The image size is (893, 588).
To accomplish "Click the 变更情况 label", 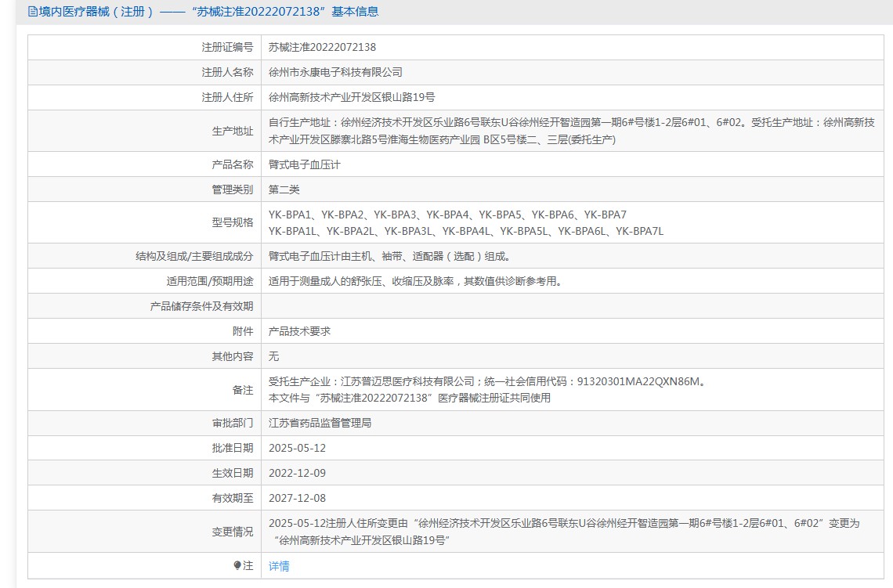I will 233,532.
